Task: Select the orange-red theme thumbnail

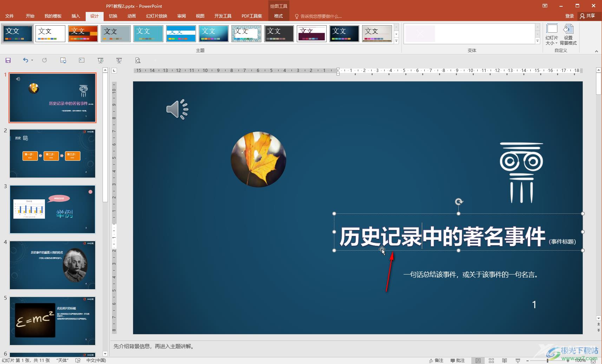Action: pyautogui.click(x=83, y=34)
